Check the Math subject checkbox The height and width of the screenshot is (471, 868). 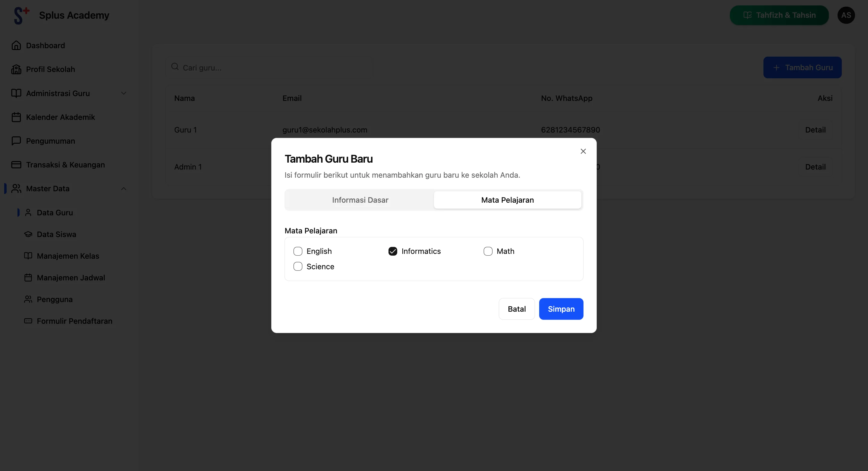coord(488,251)
